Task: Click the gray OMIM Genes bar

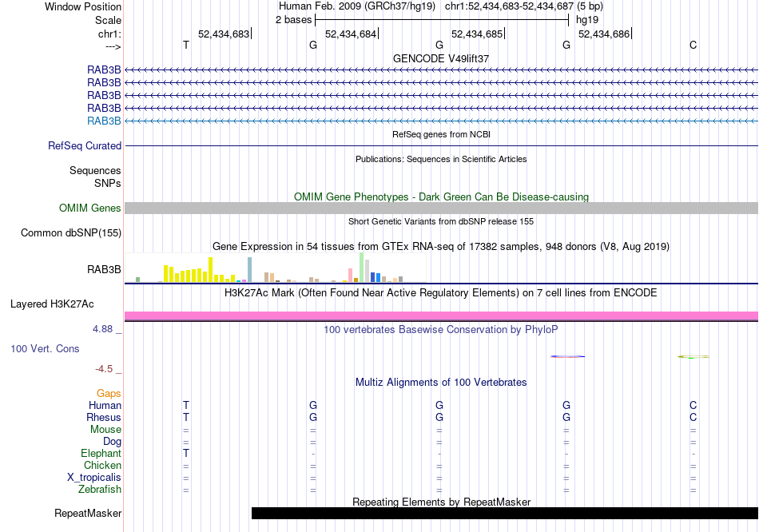Action: [441, 208]
